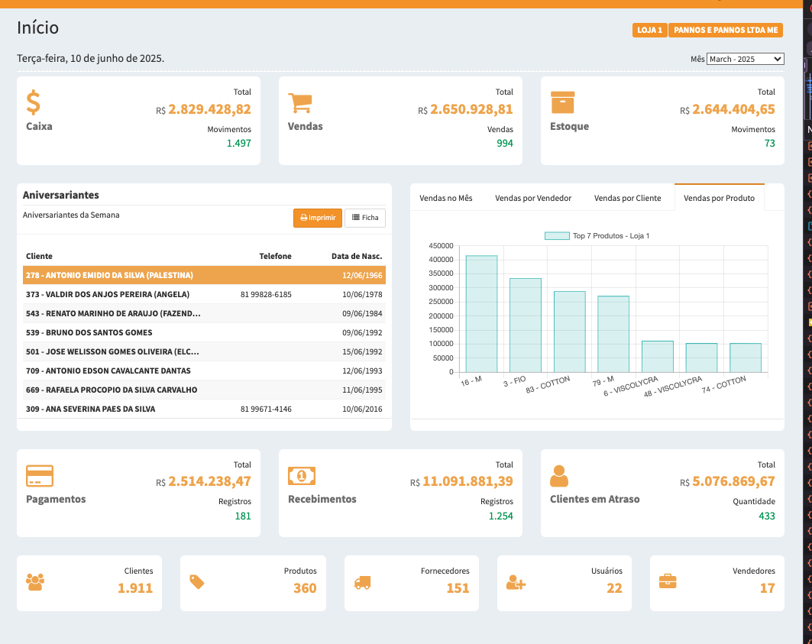This screenshot has height=644, width=812.
Task: Click the Vendedores briefcase icon
Action: (x=668, y=581)
